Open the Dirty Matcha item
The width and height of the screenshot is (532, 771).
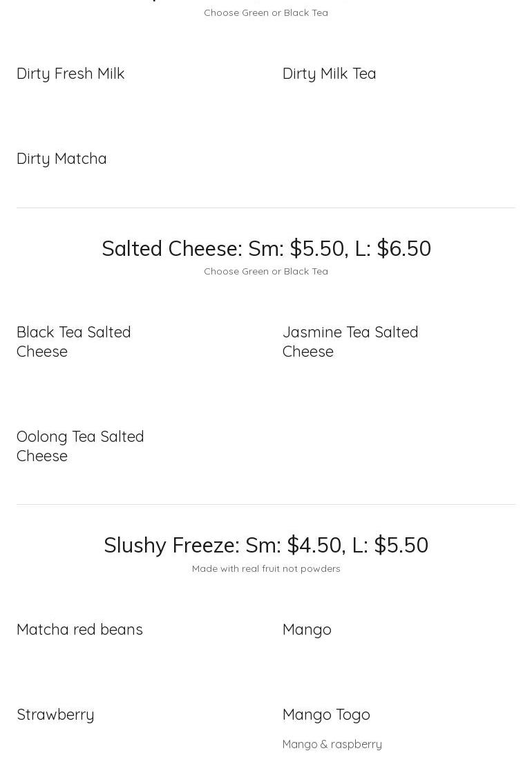pyautogui.click(x=61, y=158)
